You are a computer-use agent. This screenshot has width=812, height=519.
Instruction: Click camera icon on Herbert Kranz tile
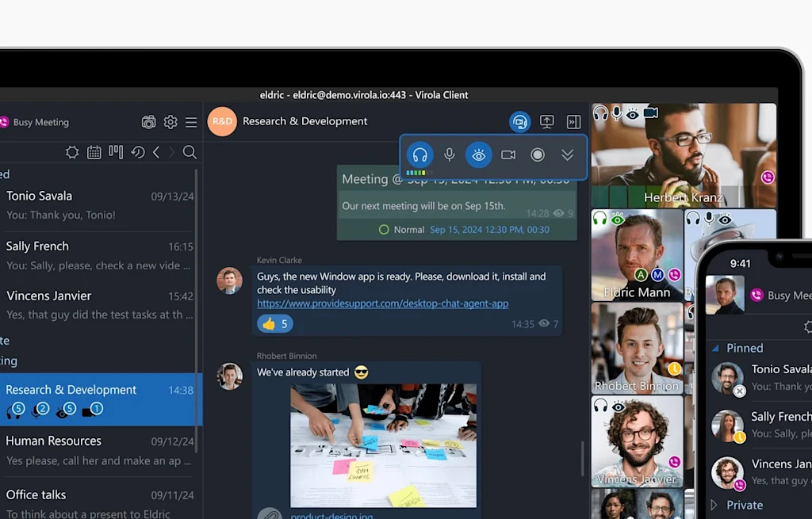pyautogui.click(x=651, y=113)
